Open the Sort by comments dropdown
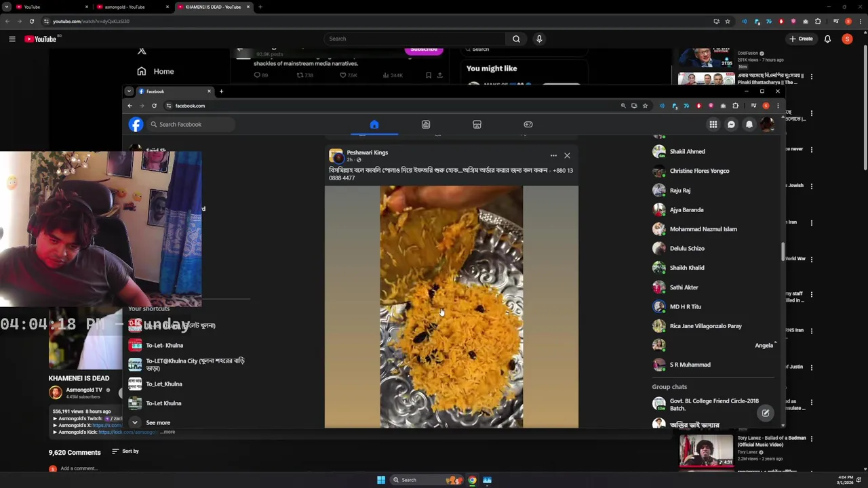The image size is (868, 488). click(125, 451)
